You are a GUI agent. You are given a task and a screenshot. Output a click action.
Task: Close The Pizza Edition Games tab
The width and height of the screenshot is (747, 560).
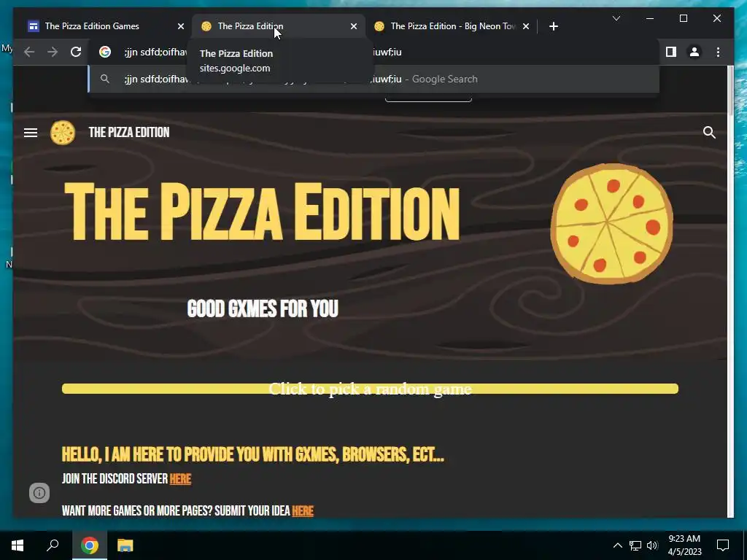181,26
